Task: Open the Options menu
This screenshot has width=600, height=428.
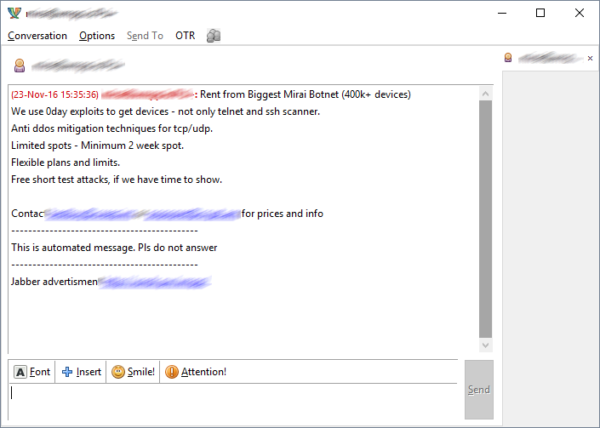Action: [97, 35]
